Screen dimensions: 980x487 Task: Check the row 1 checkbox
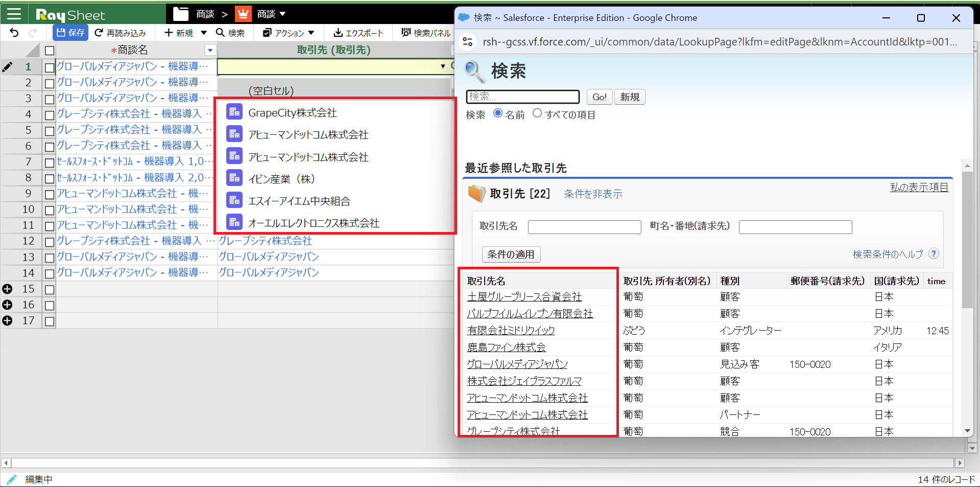50,67
